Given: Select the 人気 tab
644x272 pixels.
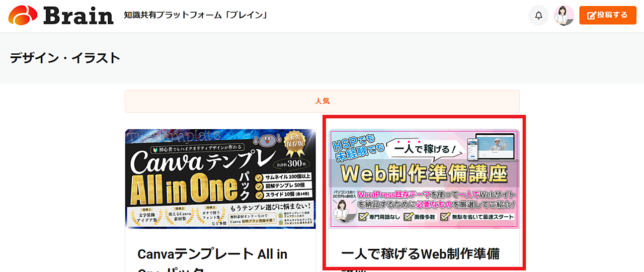Looking at the screenshot, I should tap(322, 101).
